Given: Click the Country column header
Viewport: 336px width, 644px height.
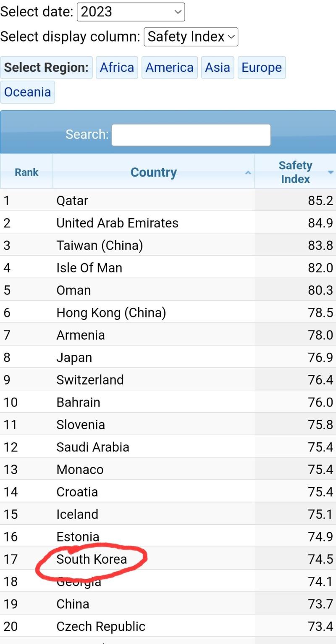Looking at the screenshot, I should click(x=154, y=172).
